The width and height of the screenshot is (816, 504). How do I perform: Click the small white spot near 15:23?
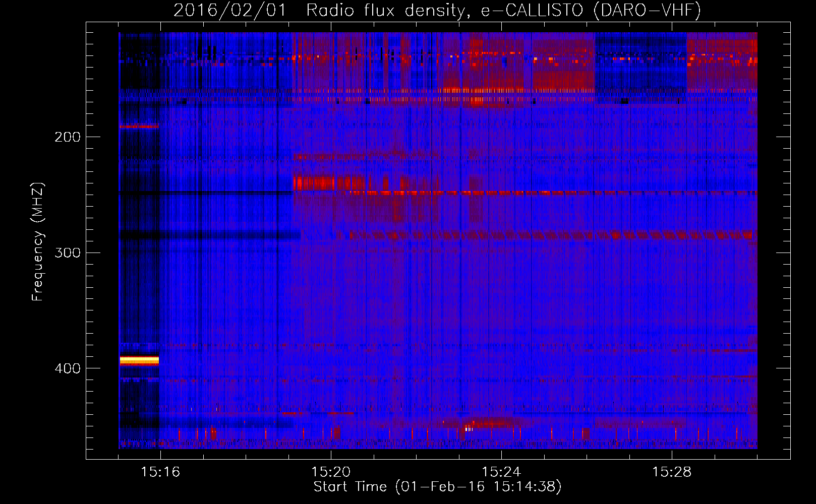pyautogui.click(x=469, y=428)
